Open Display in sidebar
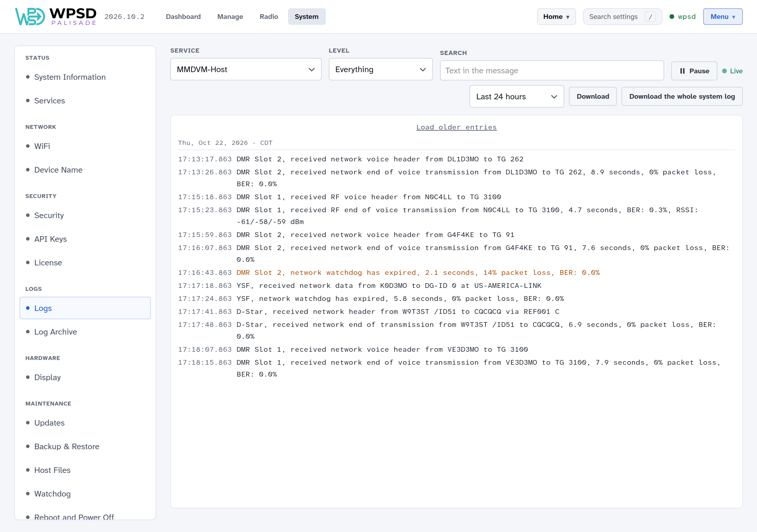The image size is (757, 532). [85, 377]
